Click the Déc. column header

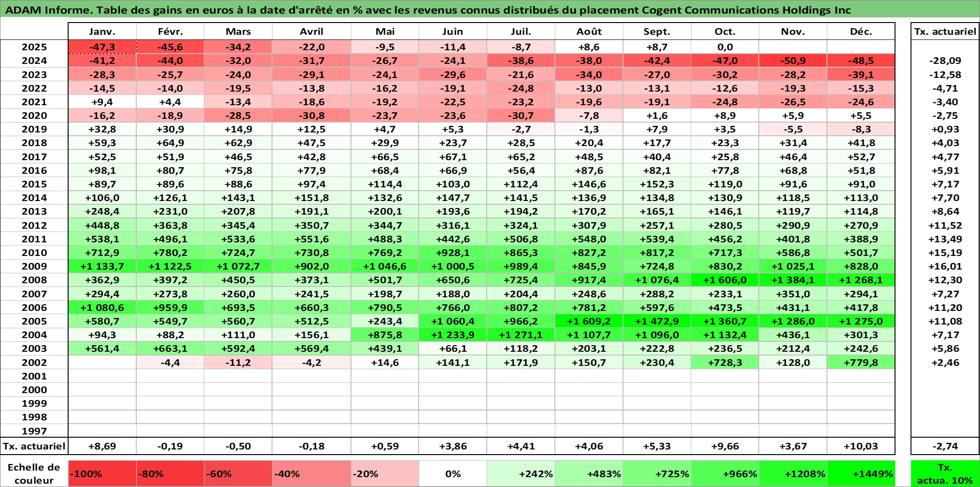click(861, 31)
